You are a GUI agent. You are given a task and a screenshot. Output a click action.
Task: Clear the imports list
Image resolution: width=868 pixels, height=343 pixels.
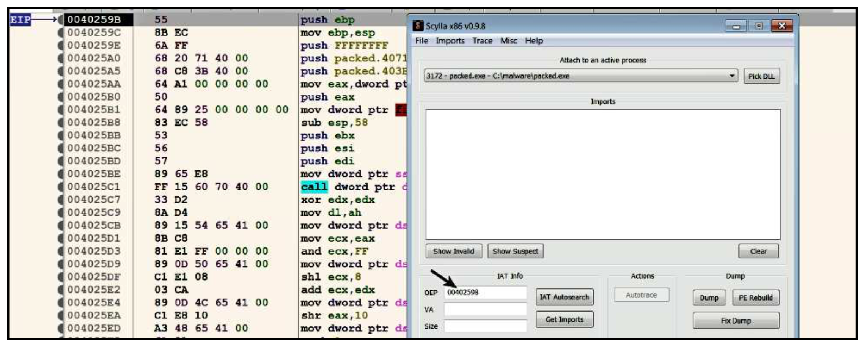tap(758, 251)
